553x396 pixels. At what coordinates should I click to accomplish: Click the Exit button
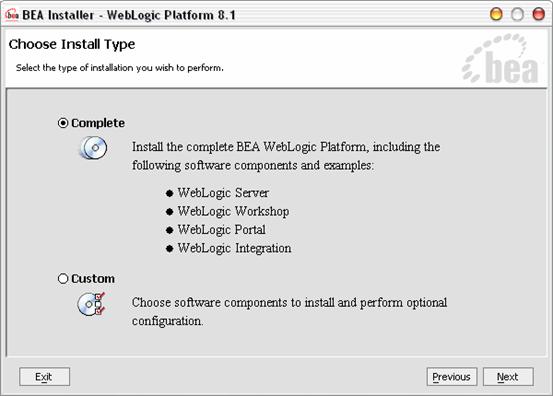point(44,377)
